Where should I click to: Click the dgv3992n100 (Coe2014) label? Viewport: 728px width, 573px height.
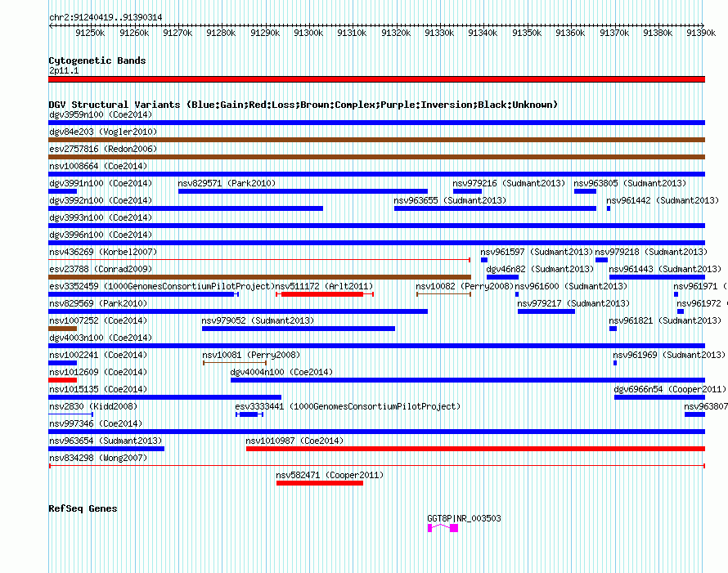click(x=101, y=200)
